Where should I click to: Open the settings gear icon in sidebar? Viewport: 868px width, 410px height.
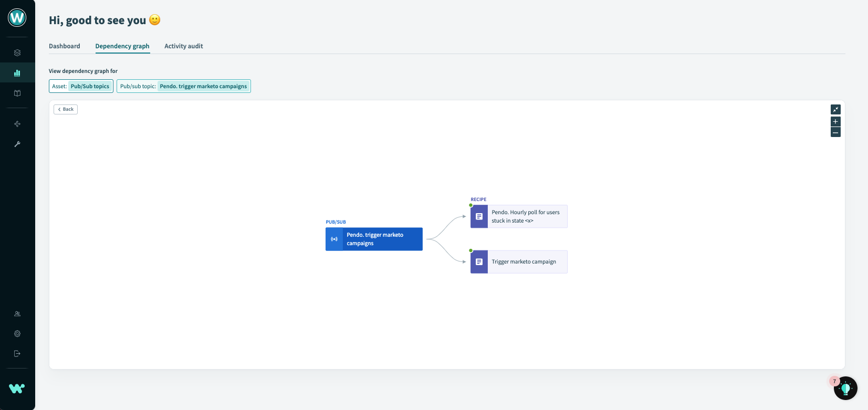(17, 334)
